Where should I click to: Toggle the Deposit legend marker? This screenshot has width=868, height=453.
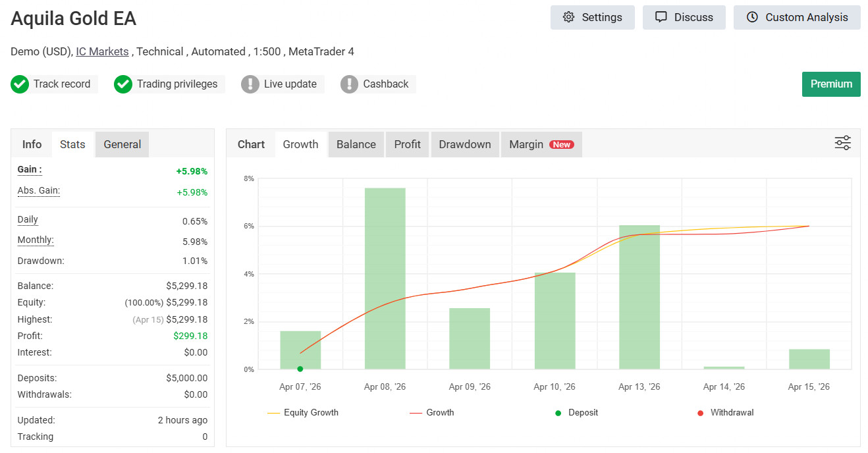[x=577, y=413]
